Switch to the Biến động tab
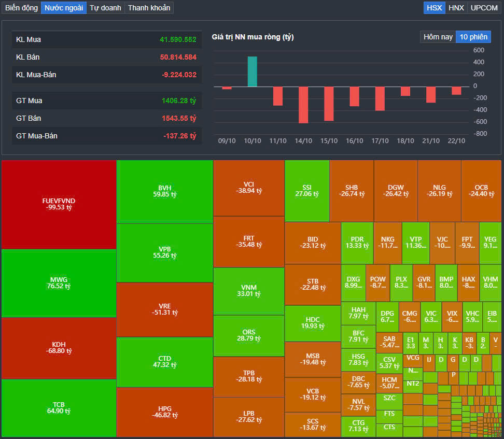This screenshot has width=504, height=439. 22,8
